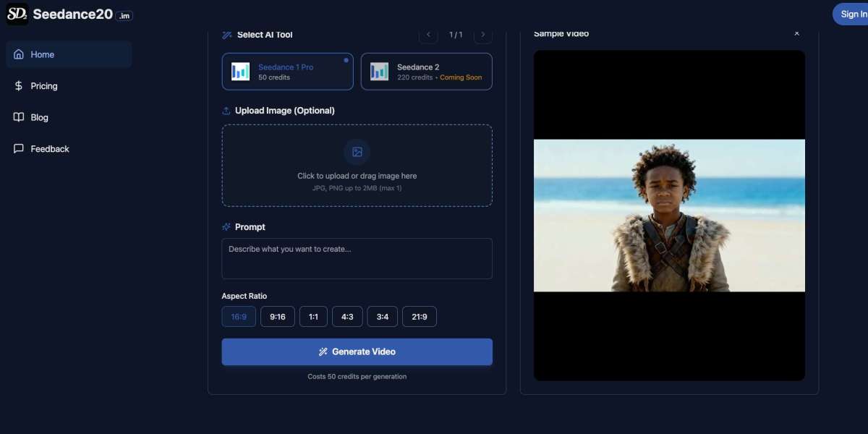Click the Blog book icon
Image resolution: width=868 pixels, height=434 pixels.
[x=19, y=117]
